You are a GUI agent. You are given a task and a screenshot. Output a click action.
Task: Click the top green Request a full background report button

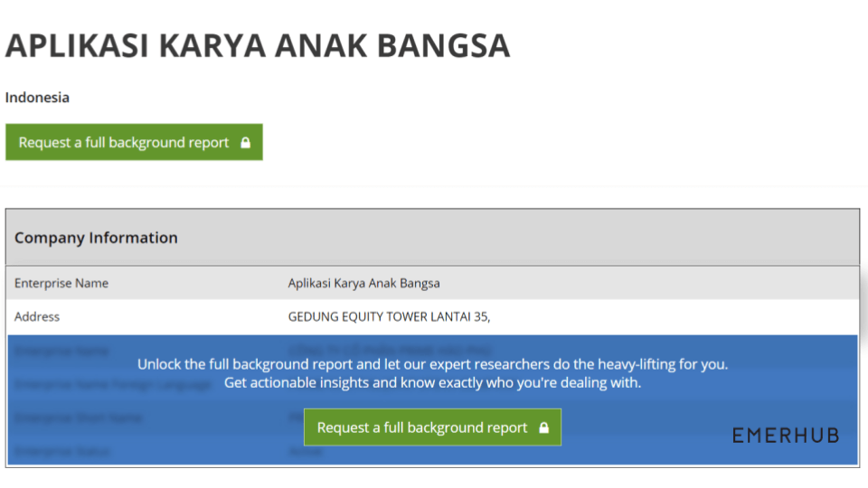(134, 142)
